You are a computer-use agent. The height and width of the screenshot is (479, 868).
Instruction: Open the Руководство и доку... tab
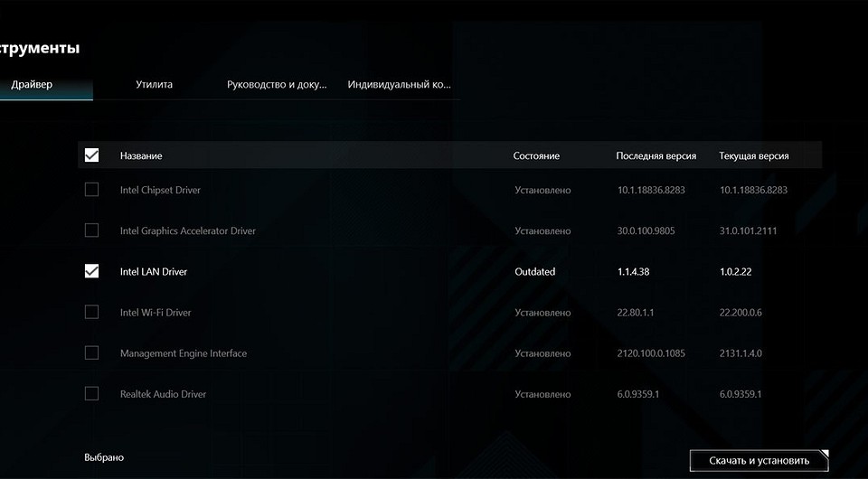(277, 85)
